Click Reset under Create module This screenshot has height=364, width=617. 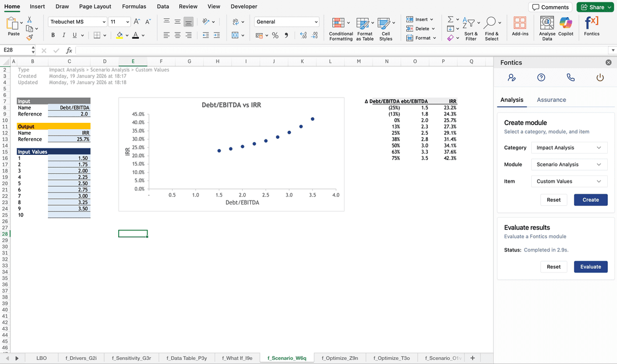click(x=553, y=200)
